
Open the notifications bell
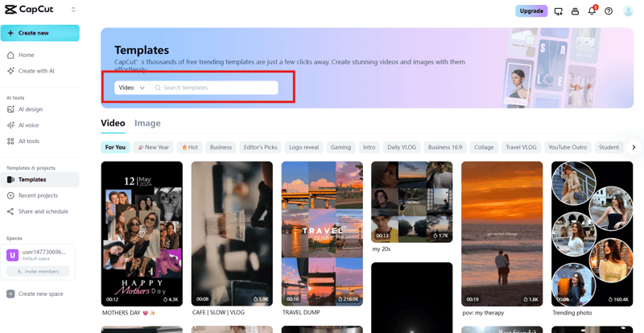(x=592, y=11)
